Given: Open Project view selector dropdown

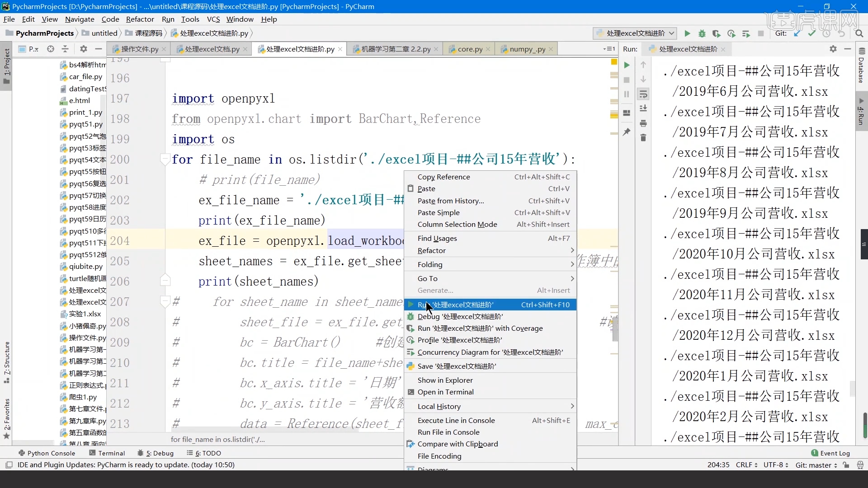Looking at the screenshot, I should 29,49.
